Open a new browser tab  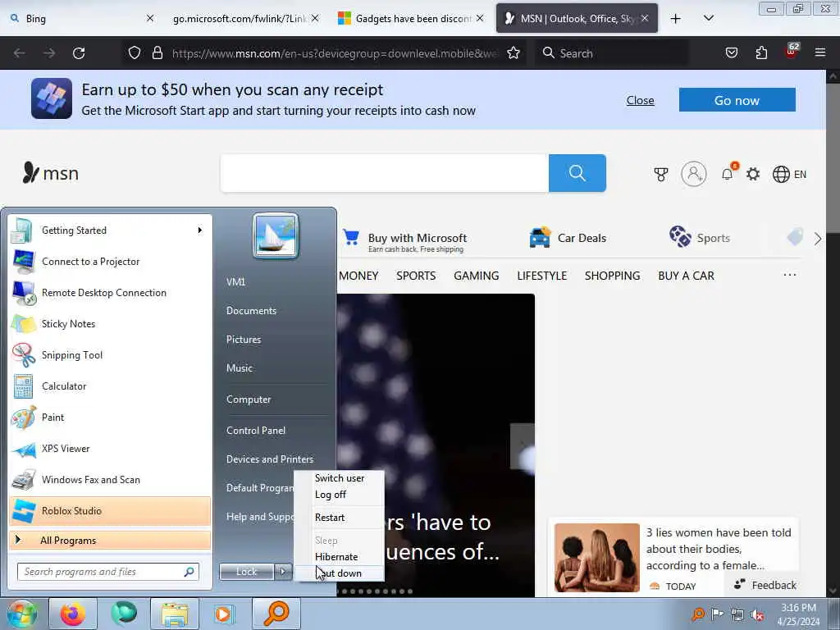click(676, 19)
